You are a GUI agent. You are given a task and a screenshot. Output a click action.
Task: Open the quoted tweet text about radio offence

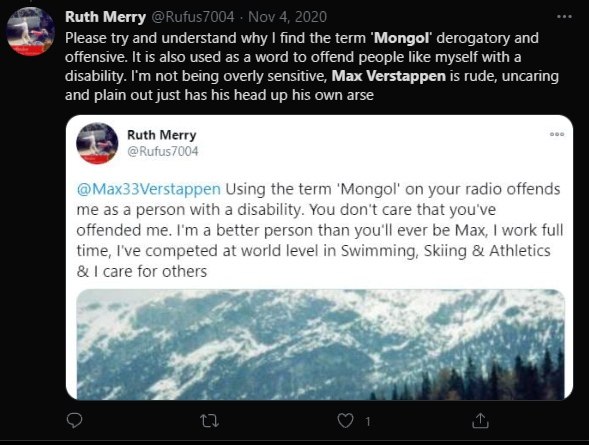(x=320, y=230)
